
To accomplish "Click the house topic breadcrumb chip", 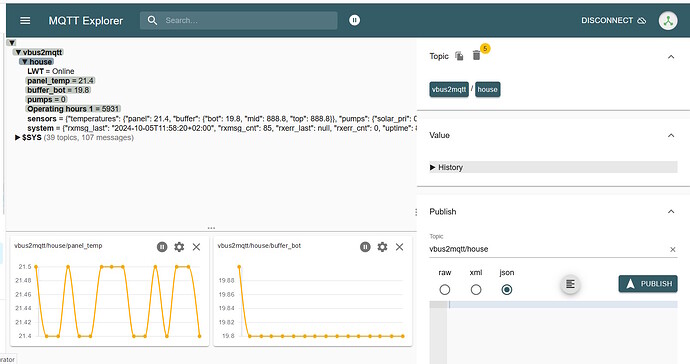I will tap(488, 89).
